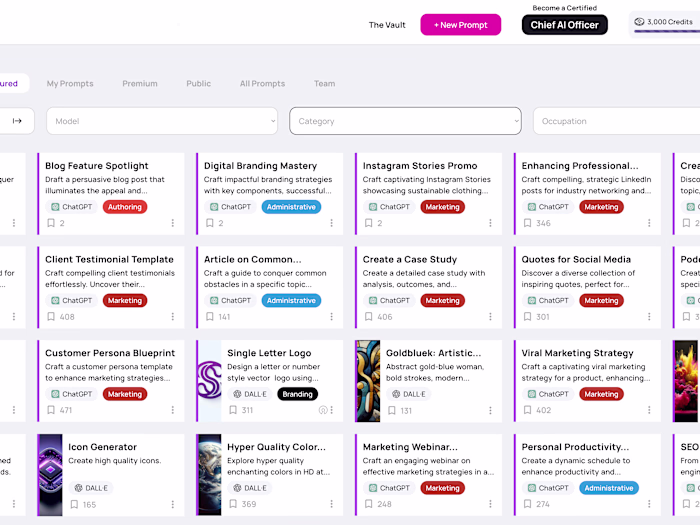Bookmark the Create a Case Study prompt
The image size is (700, 525).
(x=369, y=317)
